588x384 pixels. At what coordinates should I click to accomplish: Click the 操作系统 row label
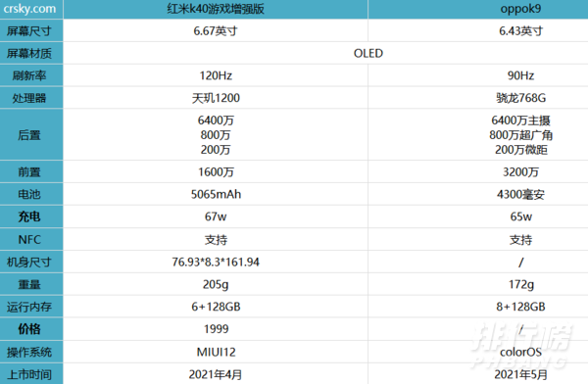31,352
